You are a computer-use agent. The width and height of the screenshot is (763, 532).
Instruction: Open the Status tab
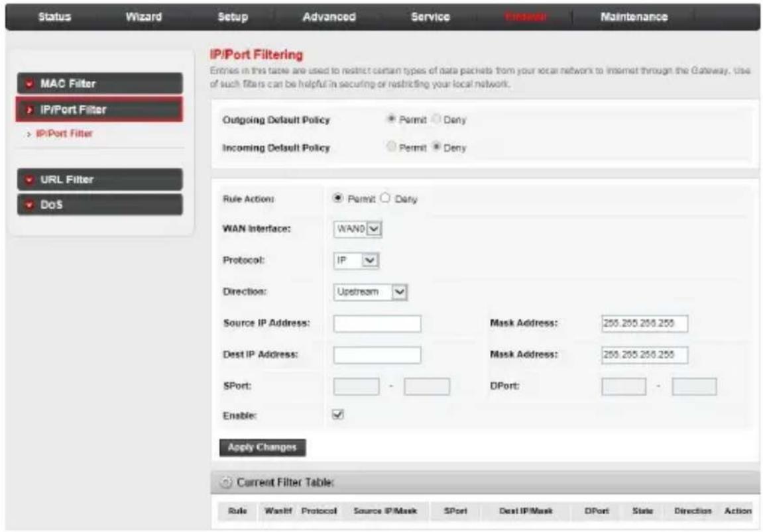coord(54,17)
